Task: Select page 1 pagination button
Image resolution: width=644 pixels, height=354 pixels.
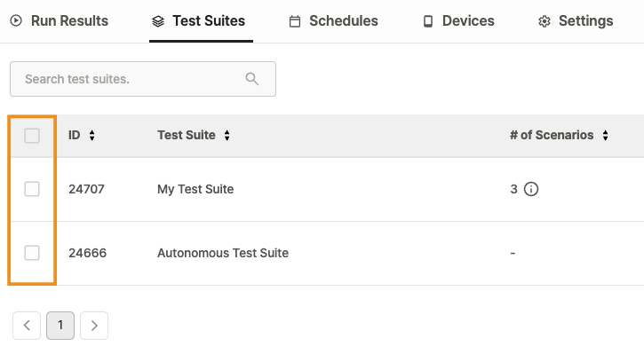Action: [60, 326]
